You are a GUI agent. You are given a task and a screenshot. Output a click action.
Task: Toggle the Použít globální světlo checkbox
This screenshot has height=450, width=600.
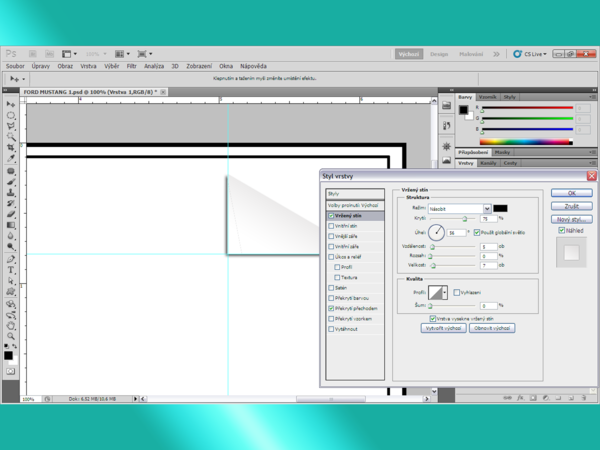pyautogui.click(x=475, y=232)
